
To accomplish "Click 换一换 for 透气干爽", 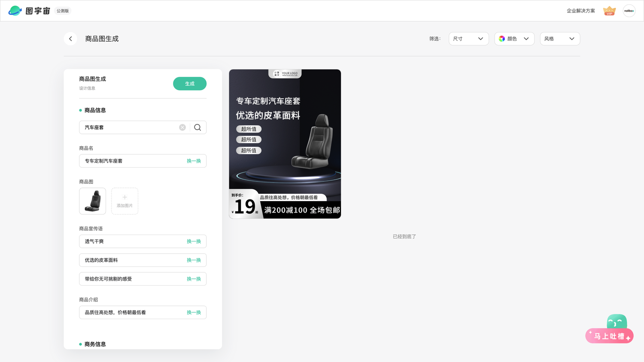I will pyautogui.click(x=194, y=241).
